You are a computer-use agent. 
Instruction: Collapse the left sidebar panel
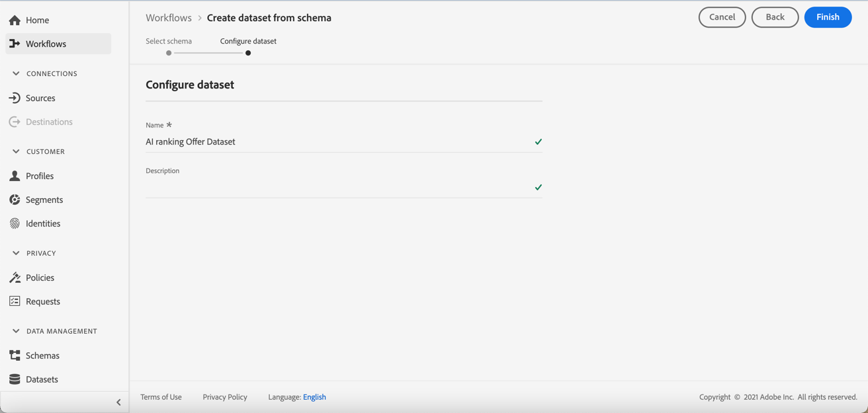click(x=118, y=402)
